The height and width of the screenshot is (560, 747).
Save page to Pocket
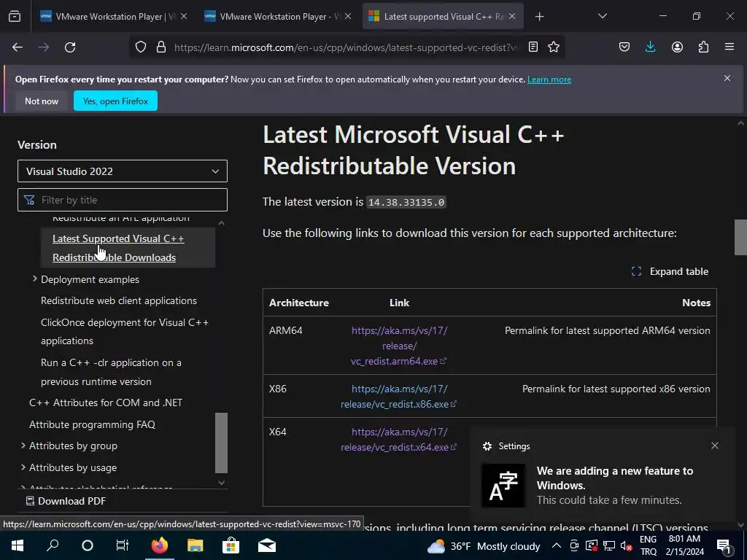(x=624, y=47)
